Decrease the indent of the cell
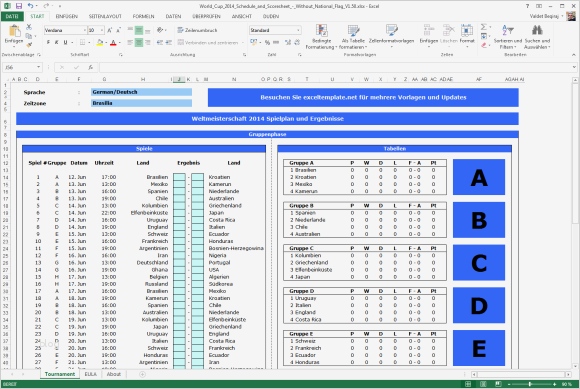This screenshot has height=389, width=580. click(x=160, y=43)
